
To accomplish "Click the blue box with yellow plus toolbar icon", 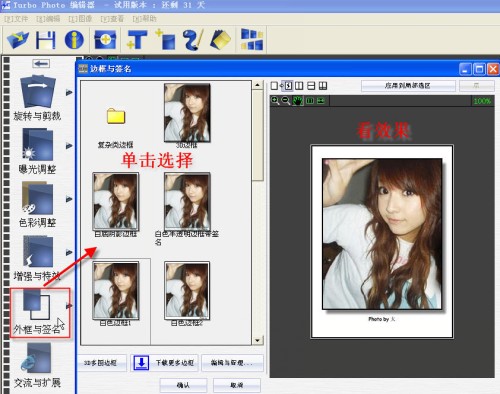I will click(x=105, y=40).
